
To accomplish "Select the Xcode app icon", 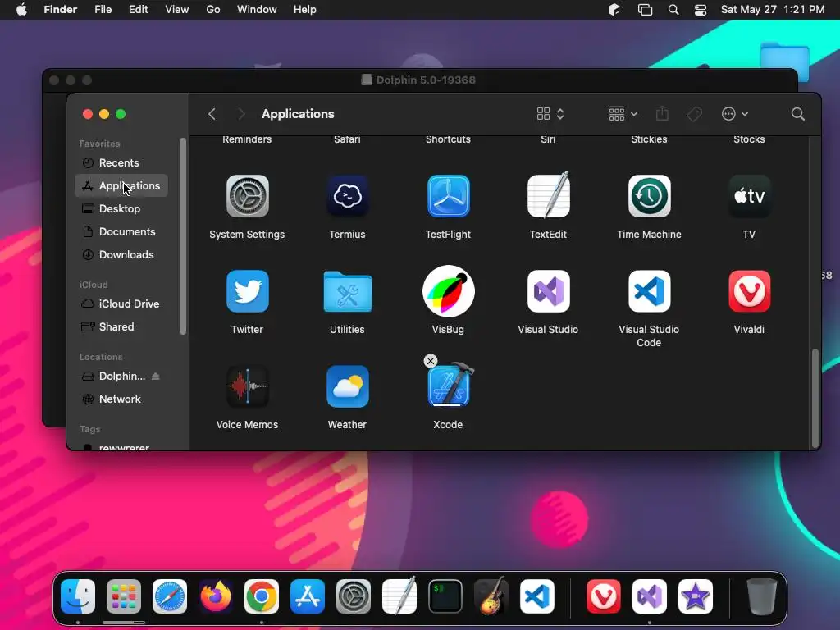I will pos(450,386).
